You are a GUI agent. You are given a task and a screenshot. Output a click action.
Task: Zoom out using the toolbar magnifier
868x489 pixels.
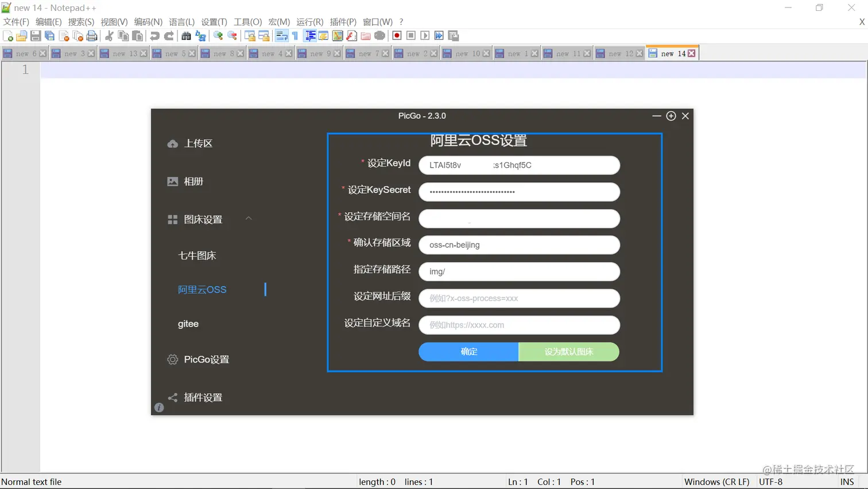[x=232, y=36]
